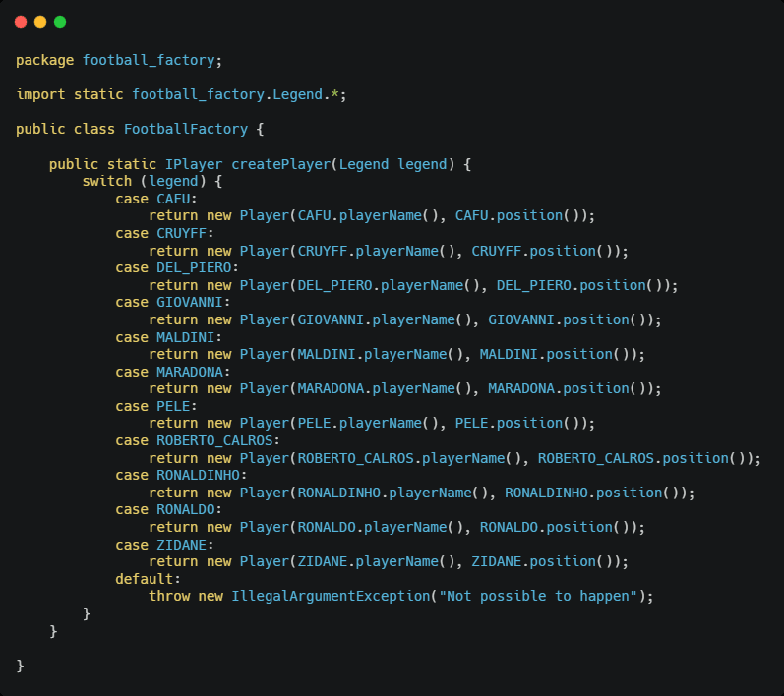Click the green maximize window dot
784x696 pixels.
60,22
